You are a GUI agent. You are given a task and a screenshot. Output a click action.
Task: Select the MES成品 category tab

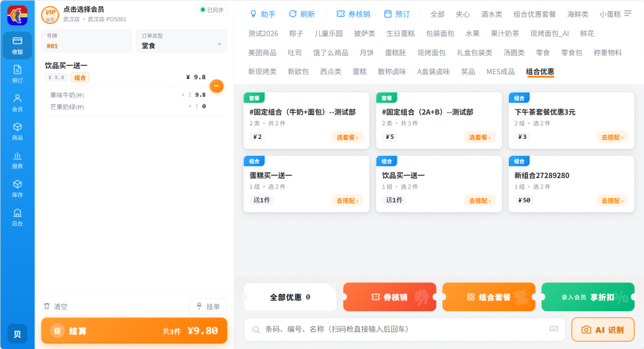(x=500, y=72)
